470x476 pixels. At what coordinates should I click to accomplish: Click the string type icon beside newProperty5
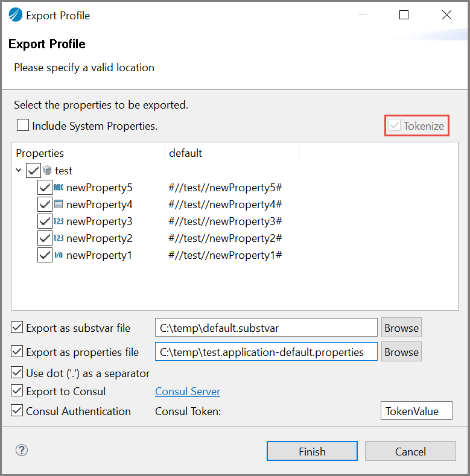[x=59, y=188]
